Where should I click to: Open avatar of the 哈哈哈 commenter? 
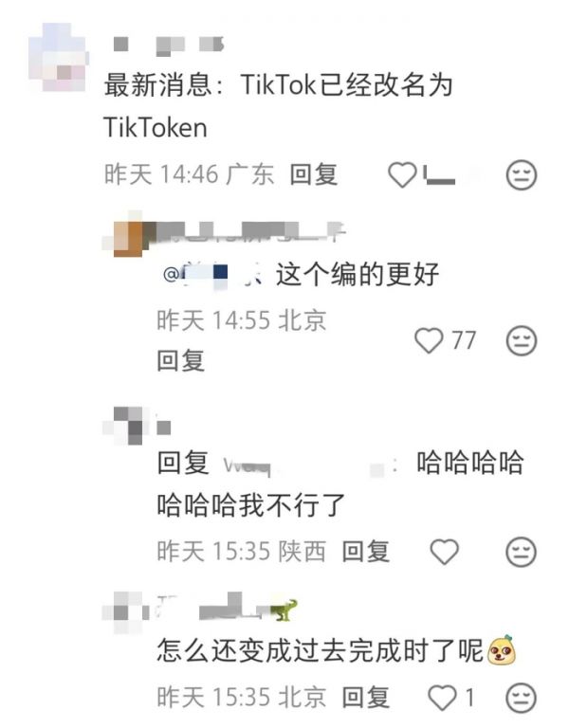pos(125,425)
